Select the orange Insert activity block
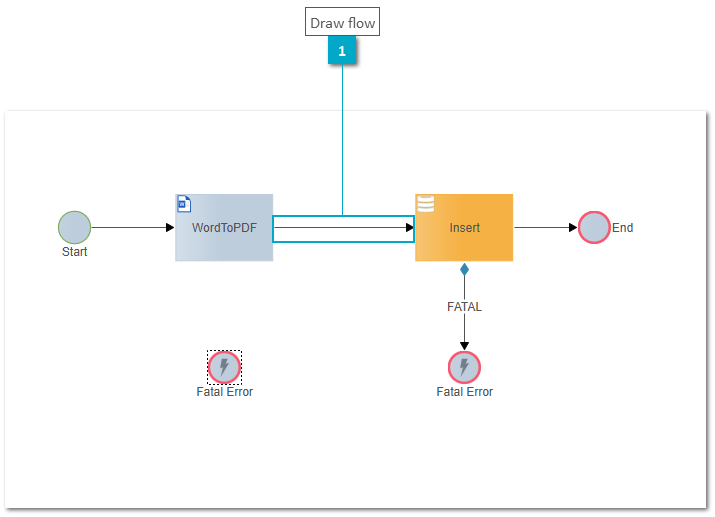 pyautogui.click(x=464, y=227)
